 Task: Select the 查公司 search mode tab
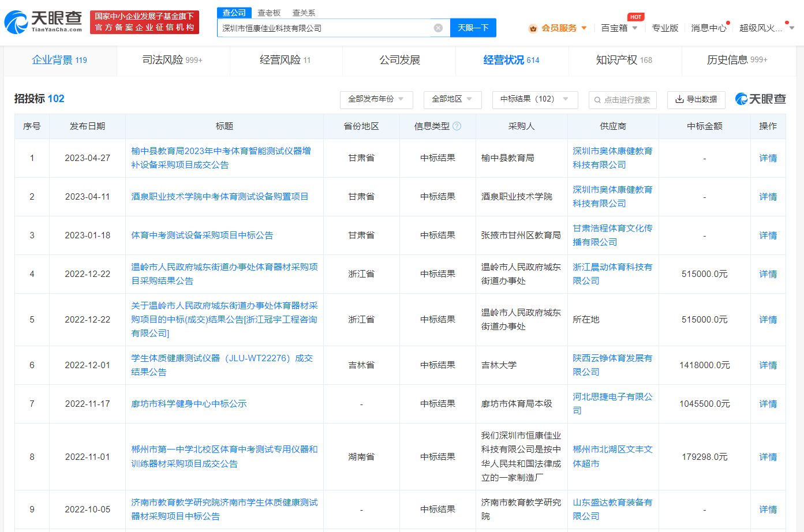234,13
